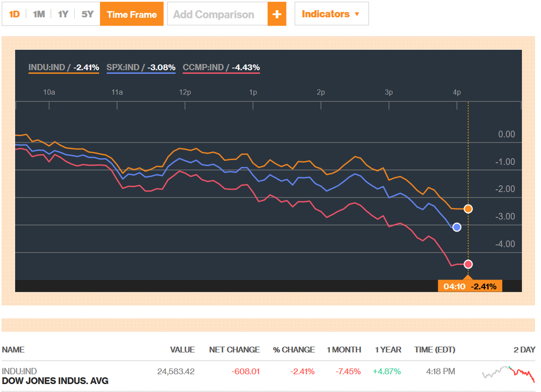Click the SPX:IND legend label
The height and width of the screenshot is (392, 541).
coord(141,67)
